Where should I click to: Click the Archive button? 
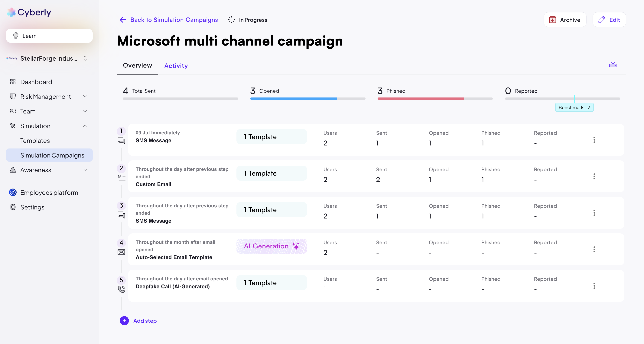pyautogui.click(x=565, y=20)
